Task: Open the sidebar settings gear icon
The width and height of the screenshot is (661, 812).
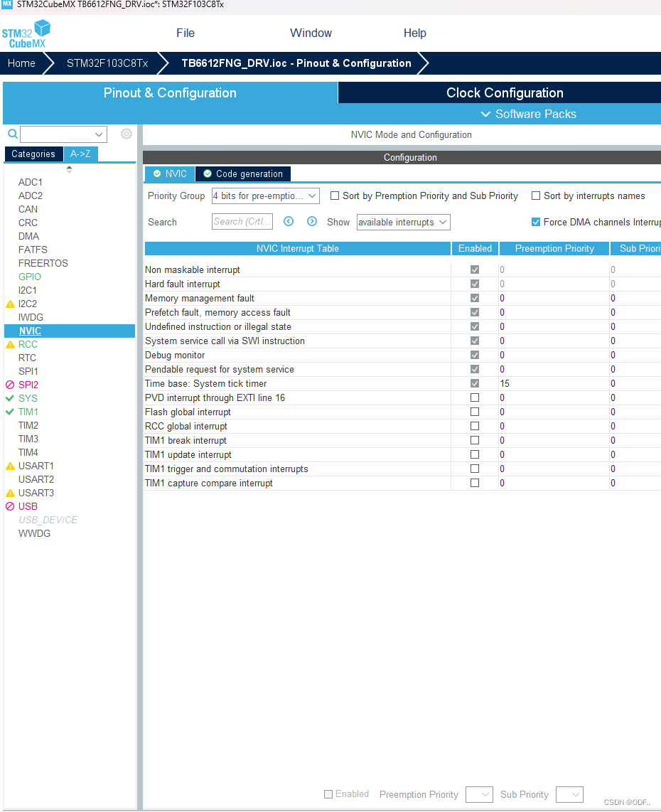Action: click(127, 134)
